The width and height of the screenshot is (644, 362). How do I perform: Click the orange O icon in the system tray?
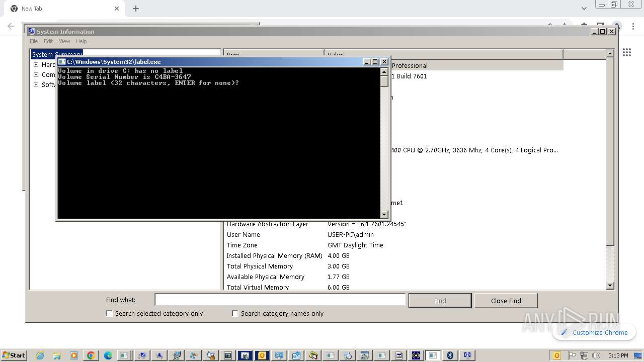(x=557, y=355)
